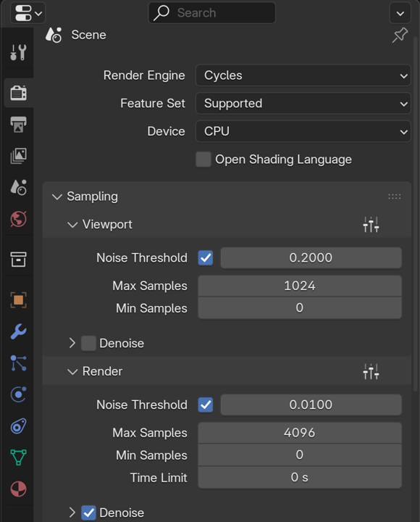
Task: Click the Time Limit field
Action: pos(300,477)
